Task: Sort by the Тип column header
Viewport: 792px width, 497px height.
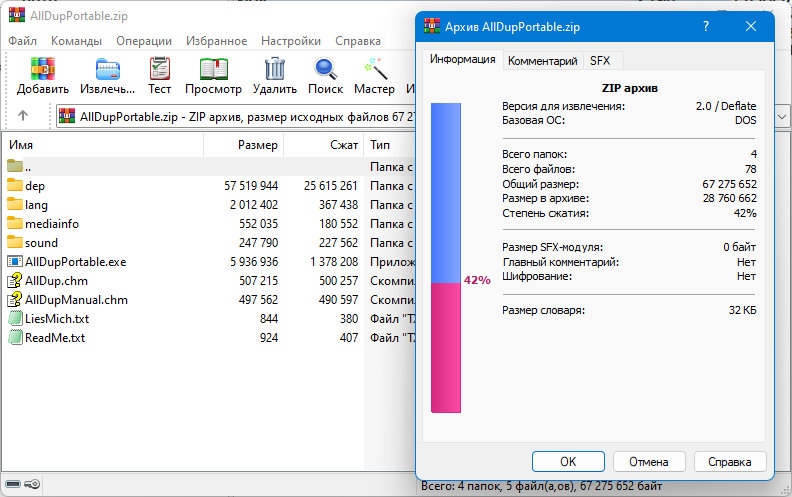Action: click(x=389, y=145)
